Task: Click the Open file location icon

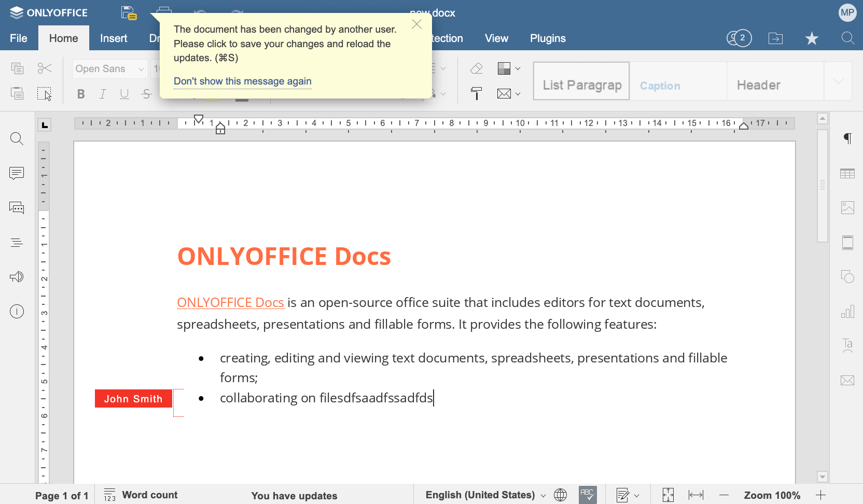Action: 775,38
